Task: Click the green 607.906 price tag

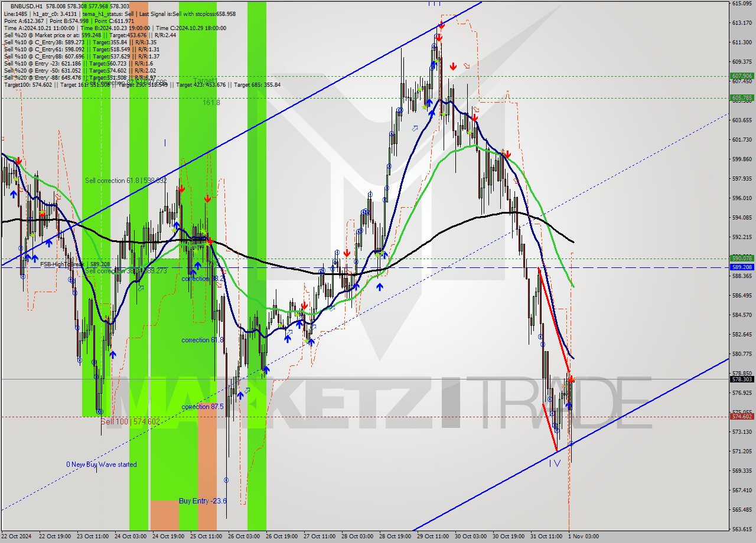Action: (x=742, y=76)
